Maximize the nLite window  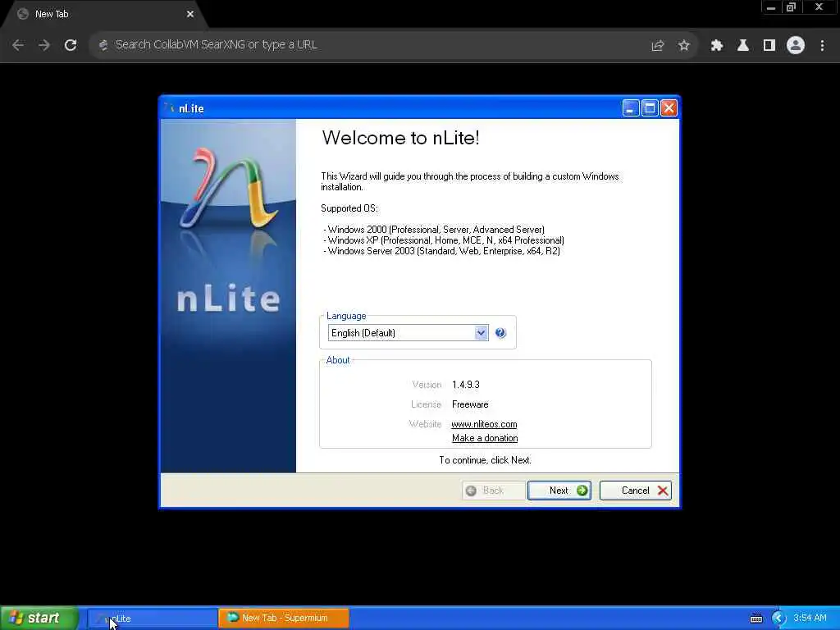(x=650, y=108)
